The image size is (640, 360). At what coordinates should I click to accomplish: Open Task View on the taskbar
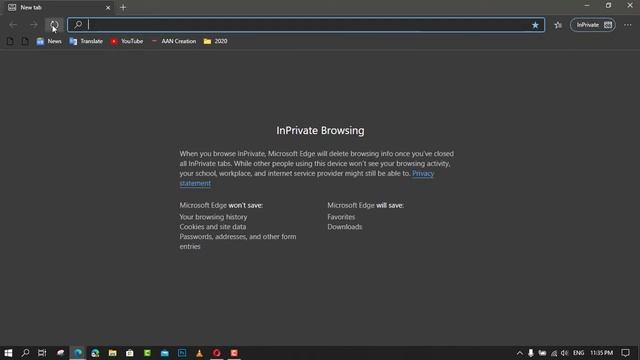point(42,353)
